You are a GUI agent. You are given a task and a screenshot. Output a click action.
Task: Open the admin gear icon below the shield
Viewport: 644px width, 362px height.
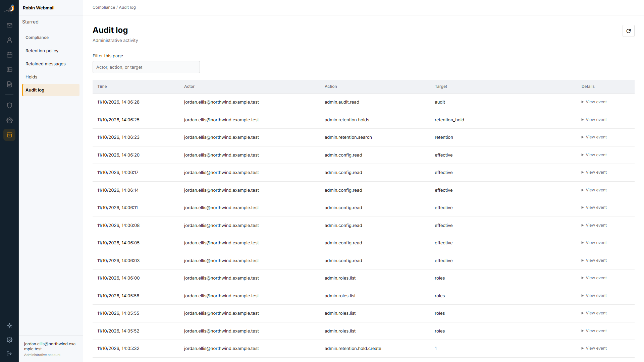[x=9, y=120]
